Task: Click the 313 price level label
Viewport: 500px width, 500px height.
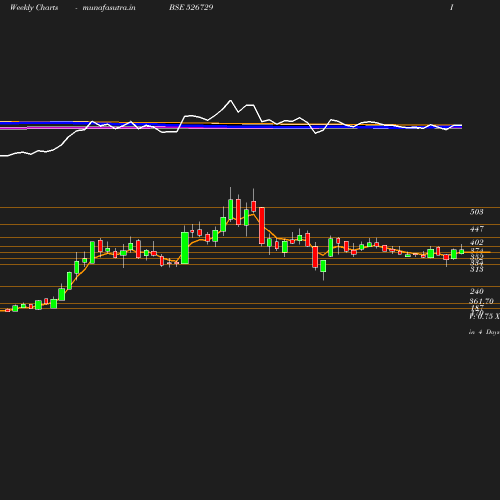Action: click(x=477, y=269)
